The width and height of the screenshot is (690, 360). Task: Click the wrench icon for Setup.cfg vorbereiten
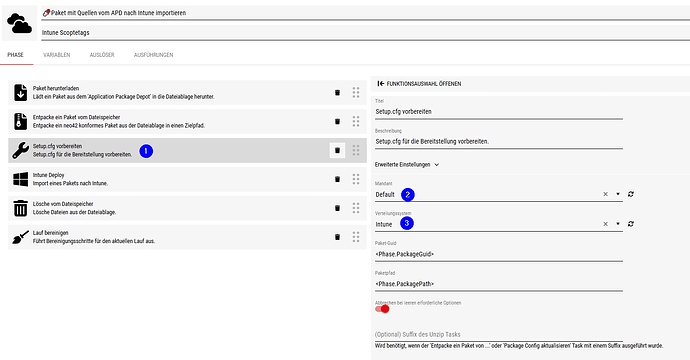20,151
